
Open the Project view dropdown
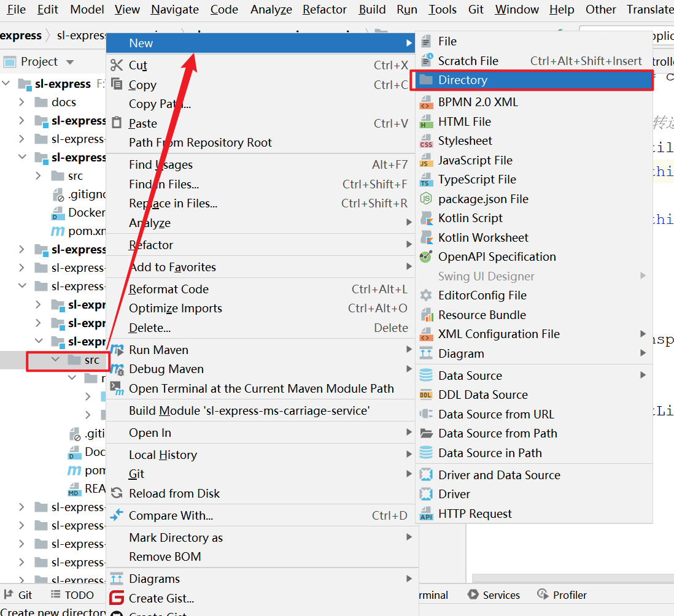point(70,63)
